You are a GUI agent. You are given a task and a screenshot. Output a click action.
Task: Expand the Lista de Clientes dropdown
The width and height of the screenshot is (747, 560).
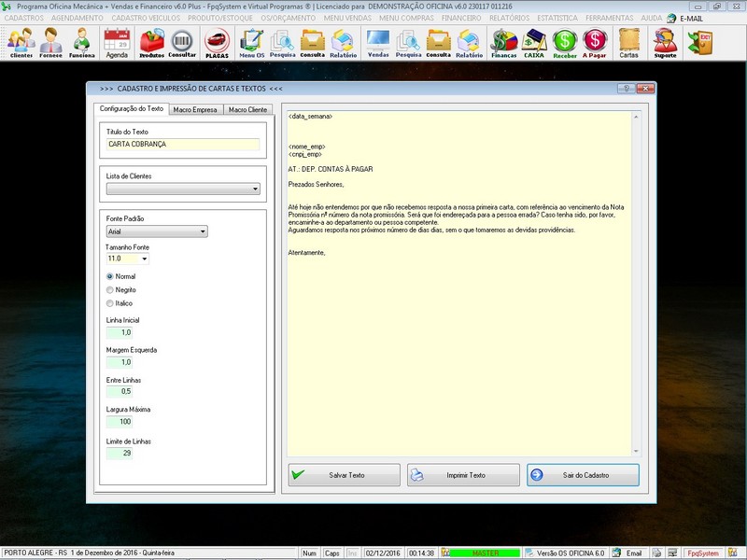tap(255, 189)
